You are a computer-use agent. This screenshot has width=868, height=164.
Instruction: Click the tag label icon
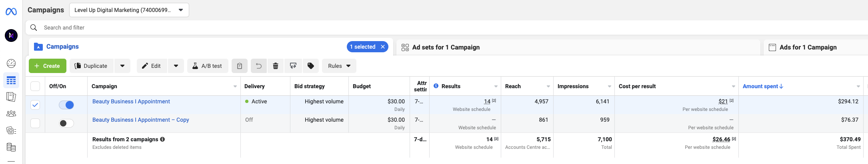pyautogui.click(x=310, y=66)
